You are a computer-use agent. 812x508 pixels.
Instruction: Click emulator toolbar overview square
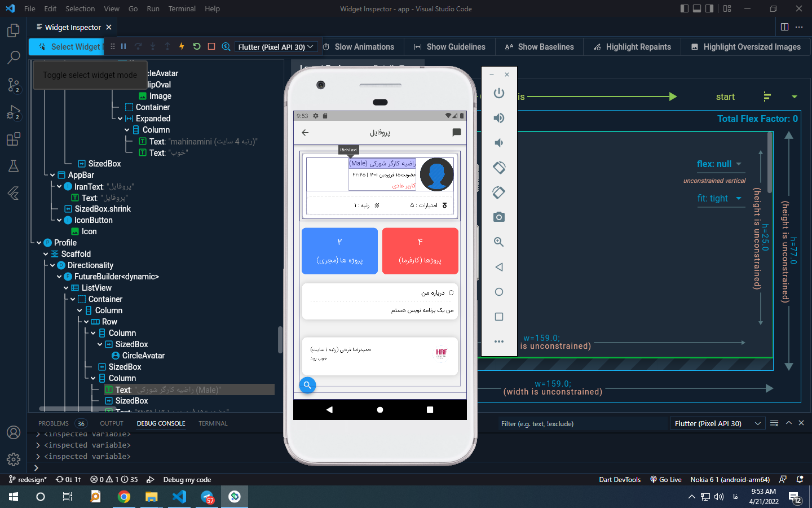tap(499, 317)
